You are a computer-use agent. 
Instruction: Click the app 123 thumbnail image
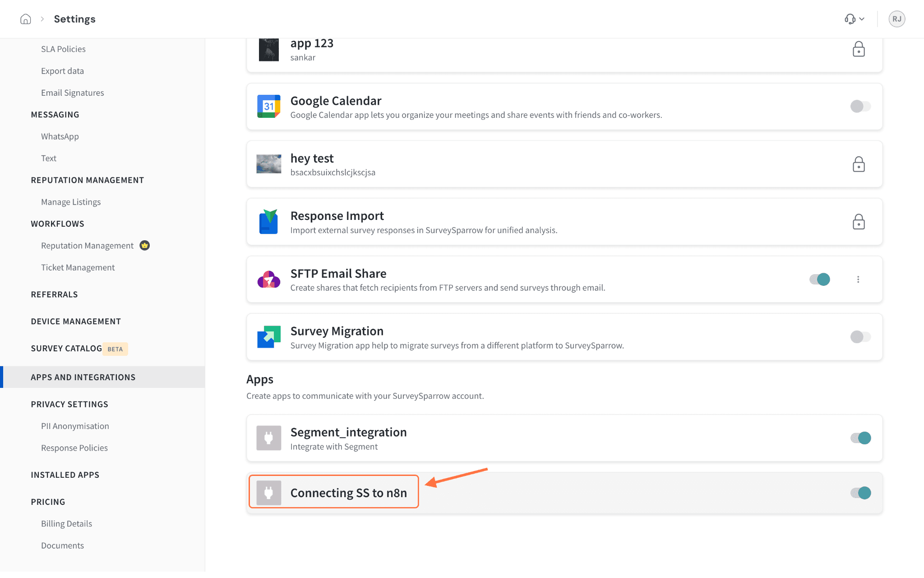click(268, 50)
